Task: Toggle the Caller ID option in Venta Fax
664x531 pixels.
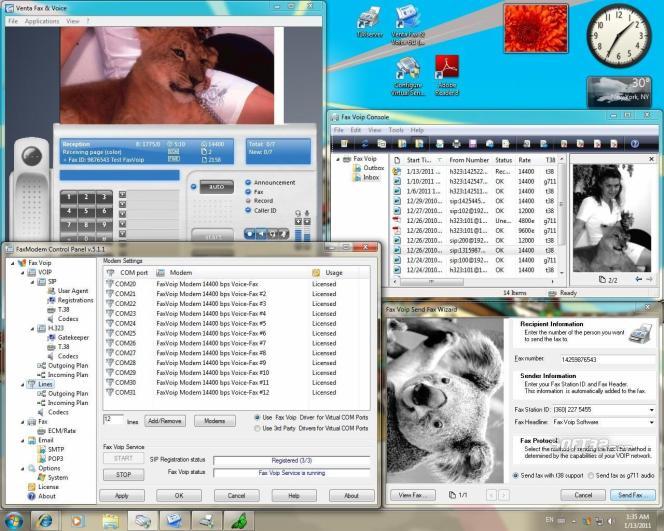Action: pyautogui.click(x=248, y=210)
